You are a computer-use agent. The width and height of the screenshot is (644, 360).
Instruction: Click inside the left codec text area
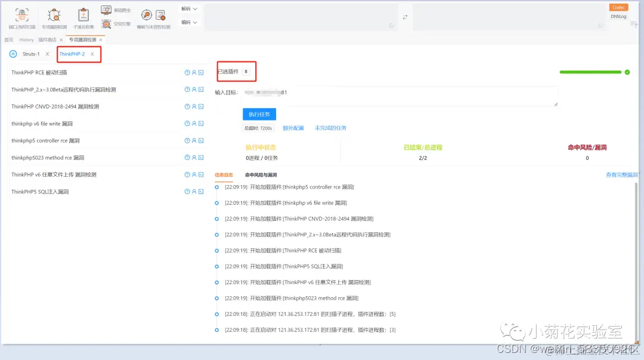tap(301, 17)
